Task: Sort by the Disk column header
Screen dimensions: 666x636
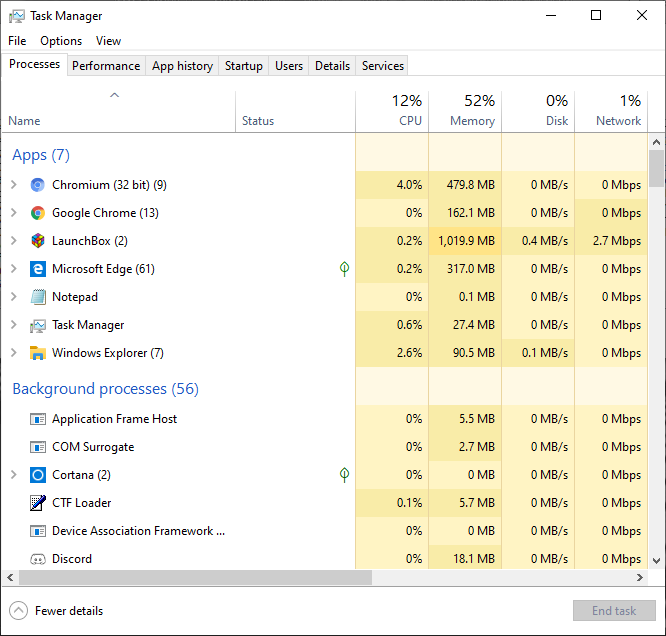Action: (x=538, y=111)
